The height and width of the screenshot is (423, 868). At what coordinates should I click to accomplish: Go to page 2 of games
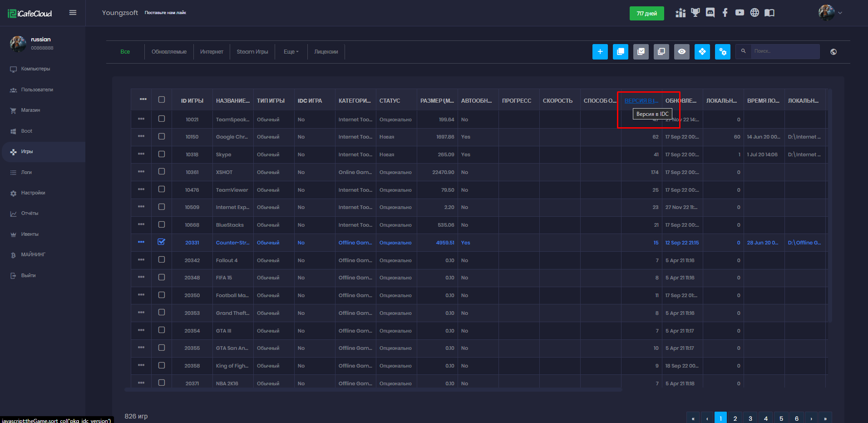point(735,418)
